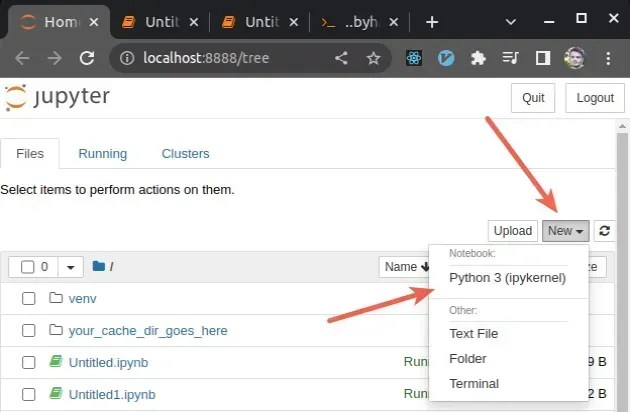Expand the selection dropdown arrow beside 0
630x412 pixels.
(x=70, y=267)
